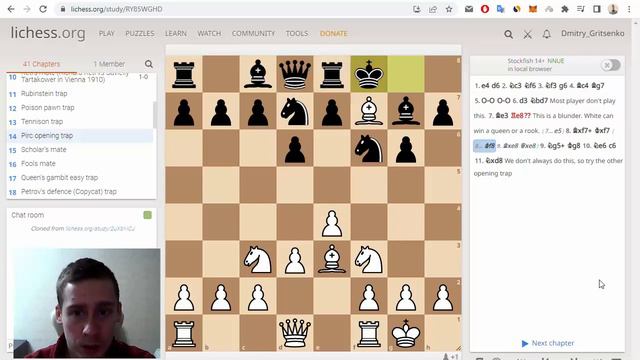This screenshot has width=640, height=360.
Task: Open the media controls playlist icon
Action: pyautogui.click(x=581, y=9)
